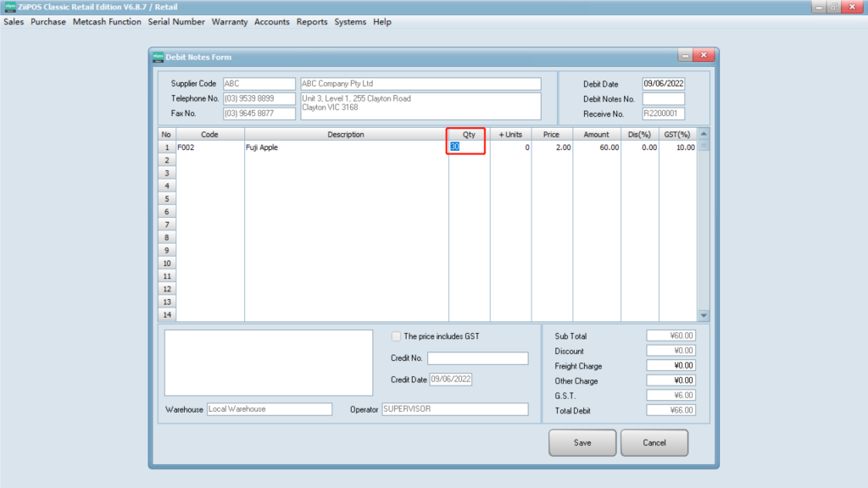Click the Freight Charge amount field
868x488 pixels.
point(670,366)
